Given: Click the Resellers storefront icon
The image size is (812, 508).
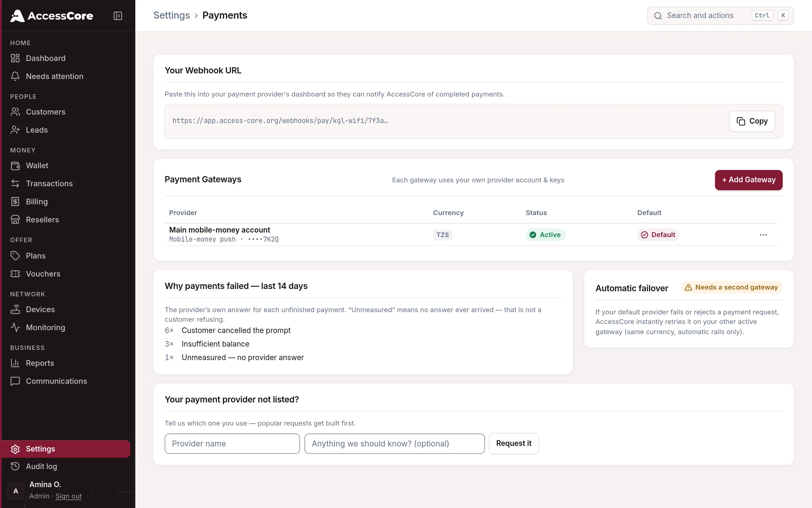Looking at the screenshot, I should tap(15, 220).
